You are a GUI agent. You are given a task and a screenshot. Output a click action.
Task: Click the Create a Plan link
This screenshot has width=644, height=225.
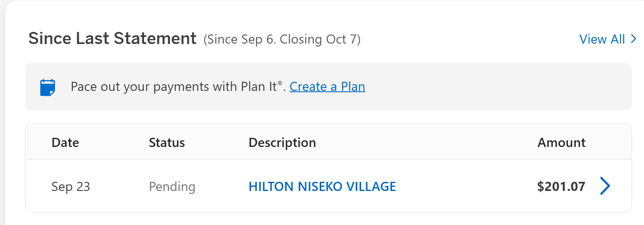pos(327,87)
